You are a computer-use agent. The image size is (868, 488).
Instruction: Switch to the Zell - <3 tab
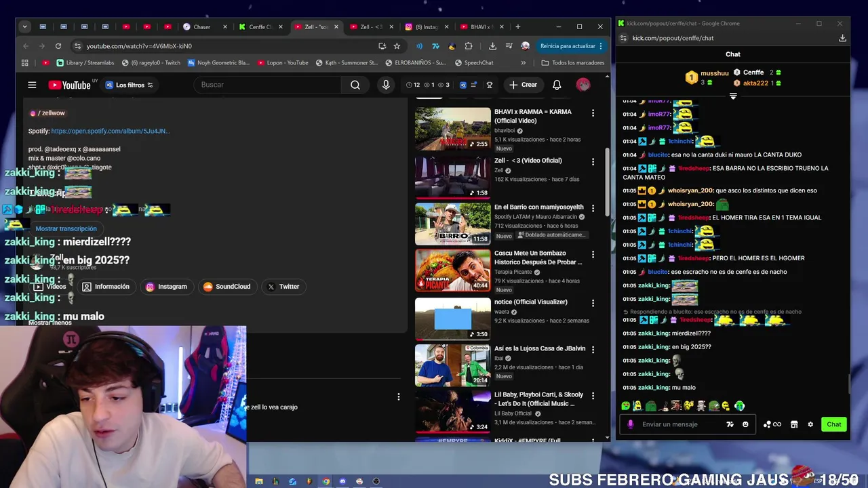(x=371, y=27)
